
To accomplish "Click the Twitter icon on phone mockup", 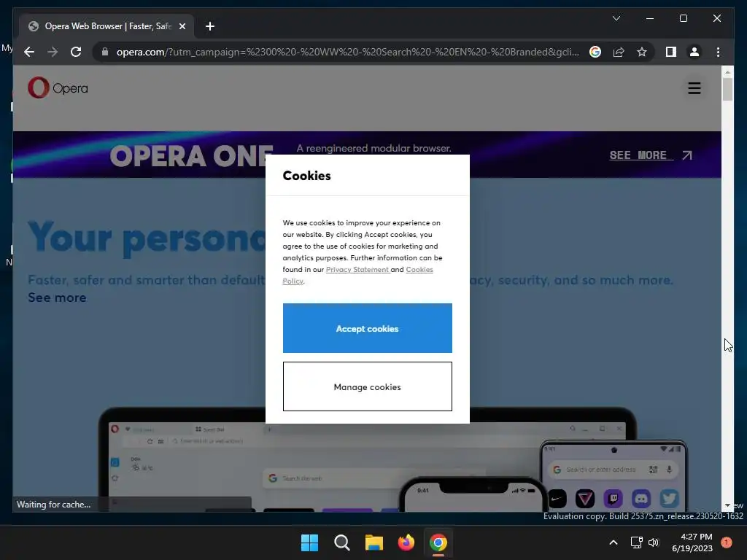I will (669, 499).
